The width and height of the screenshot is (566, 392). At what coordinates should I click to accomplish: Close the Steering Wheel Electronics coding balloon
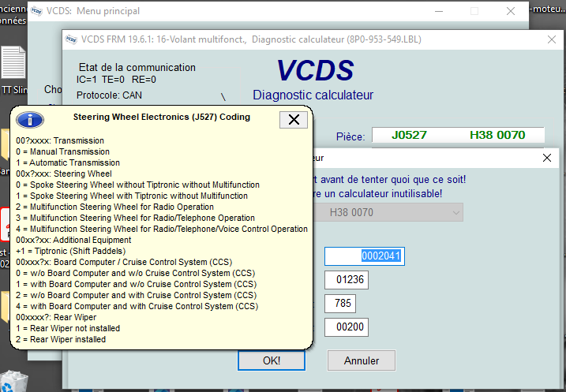click(x=294, y=119)
